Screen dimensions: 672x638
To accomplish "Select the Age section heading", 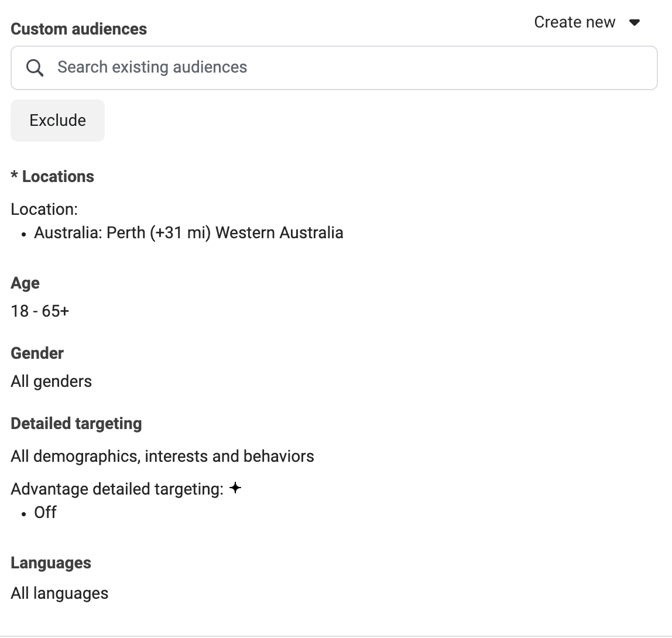I will 25,283.
